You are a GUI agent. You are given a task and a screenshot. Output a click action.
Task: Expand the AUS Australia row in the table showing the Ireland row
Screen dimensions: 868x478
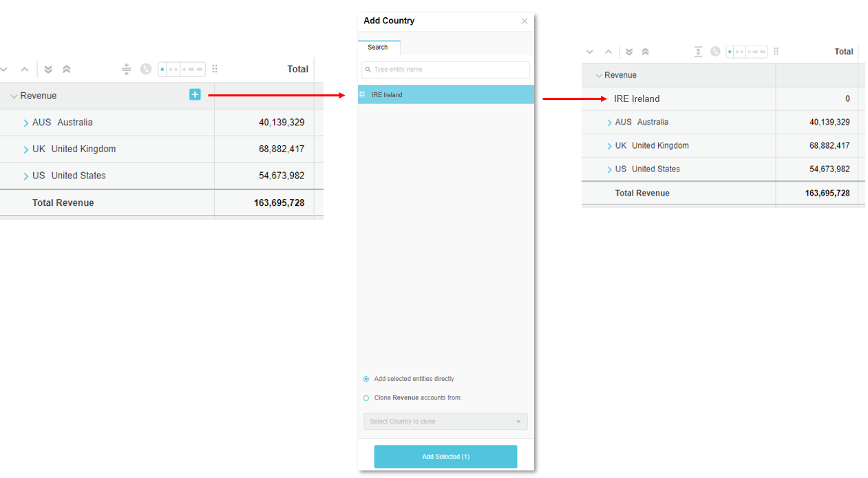(x=609, y=123)
